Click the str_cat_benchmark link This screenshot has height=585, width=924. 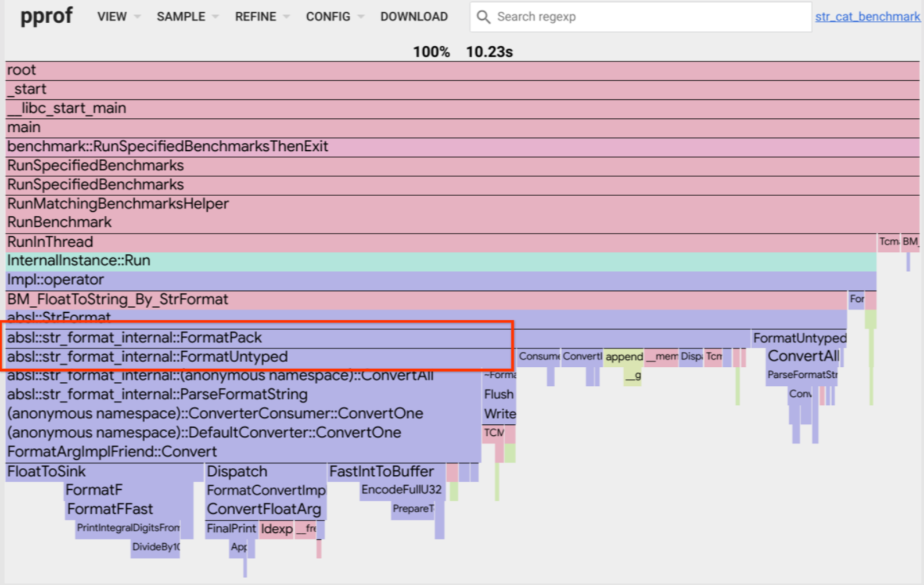pos(867,17)
